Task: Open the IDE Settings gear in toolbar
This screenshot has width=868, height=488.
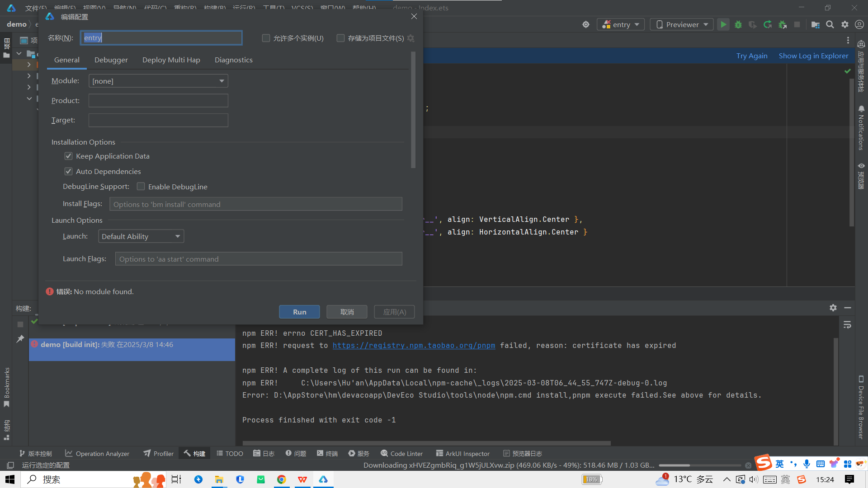Action: 845,24
